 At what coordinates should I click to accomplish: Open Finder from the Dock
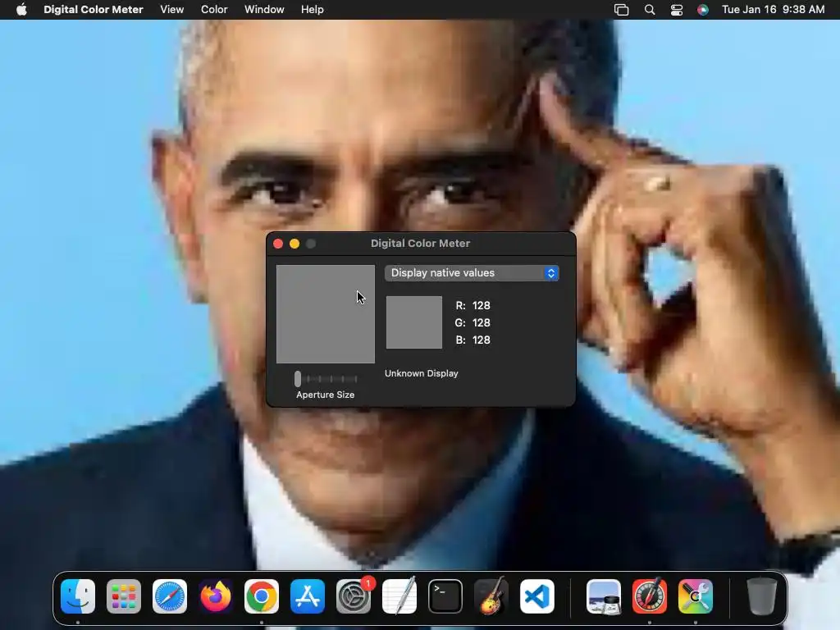click(x=78, y=596)
